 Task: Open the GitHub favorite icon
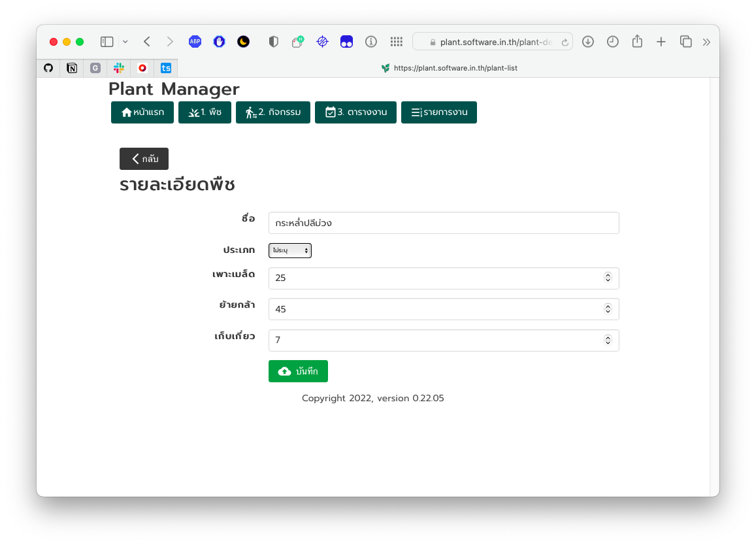point(48,68)
